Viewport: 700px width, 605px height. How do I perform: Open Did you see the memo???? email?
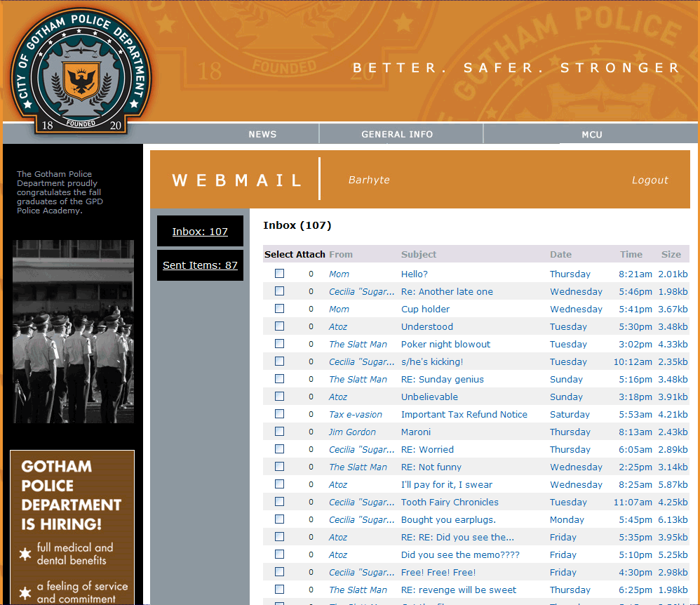tap(460, 555)
